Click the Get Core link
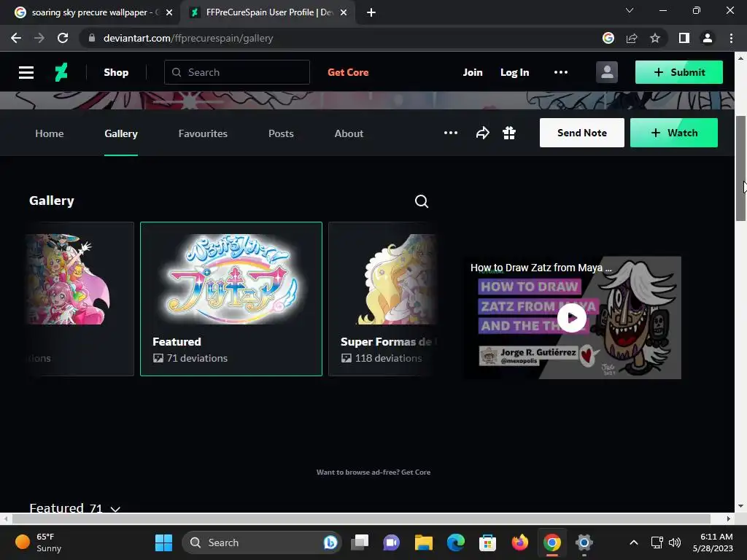Viewport: 747px width, 560px height. tap(348, 72)
